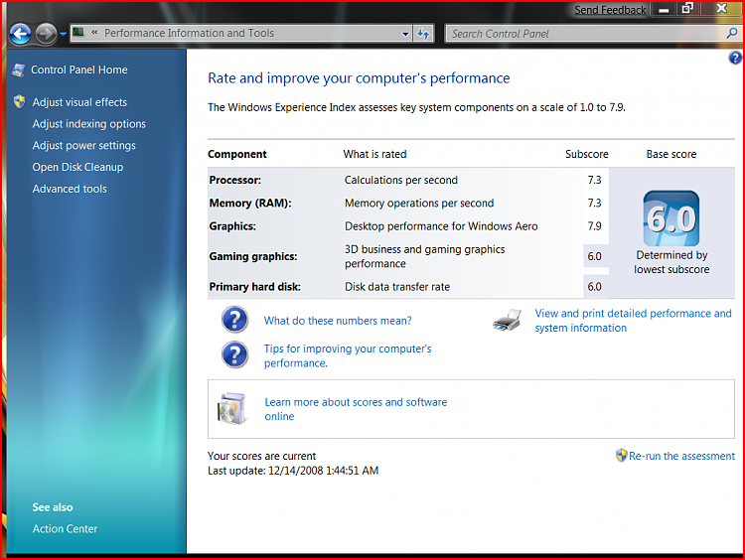Open the address bar history dropdown arrow
Screen dimensions: 745x560
pos(405,34)
